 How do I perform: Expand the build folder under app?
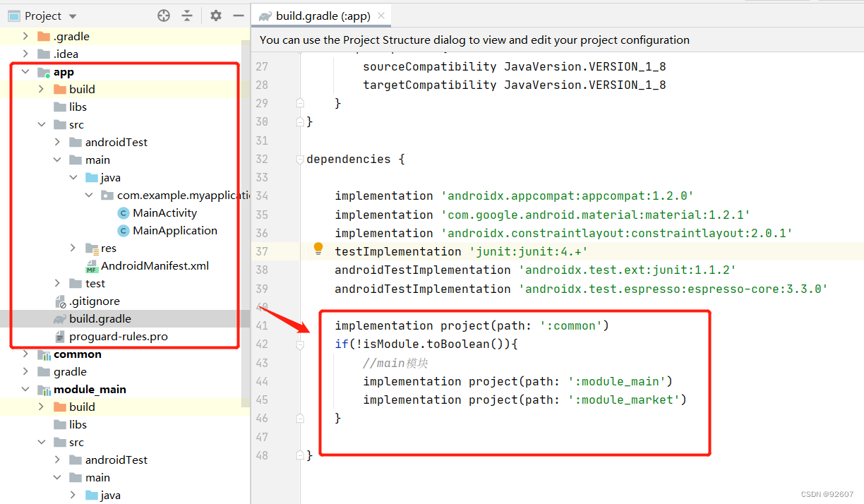coord(41,89)
